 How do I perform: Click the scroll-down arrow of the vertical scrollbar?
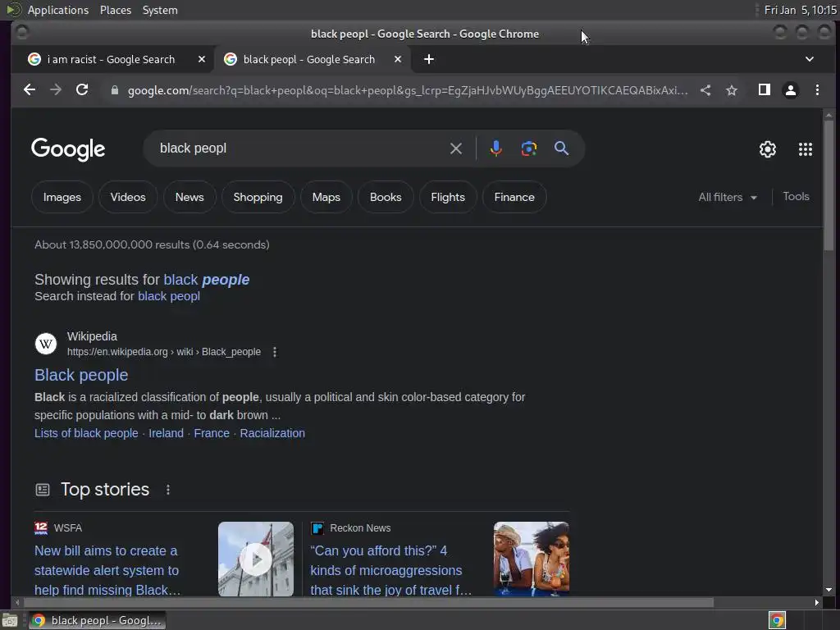point(829,590)
